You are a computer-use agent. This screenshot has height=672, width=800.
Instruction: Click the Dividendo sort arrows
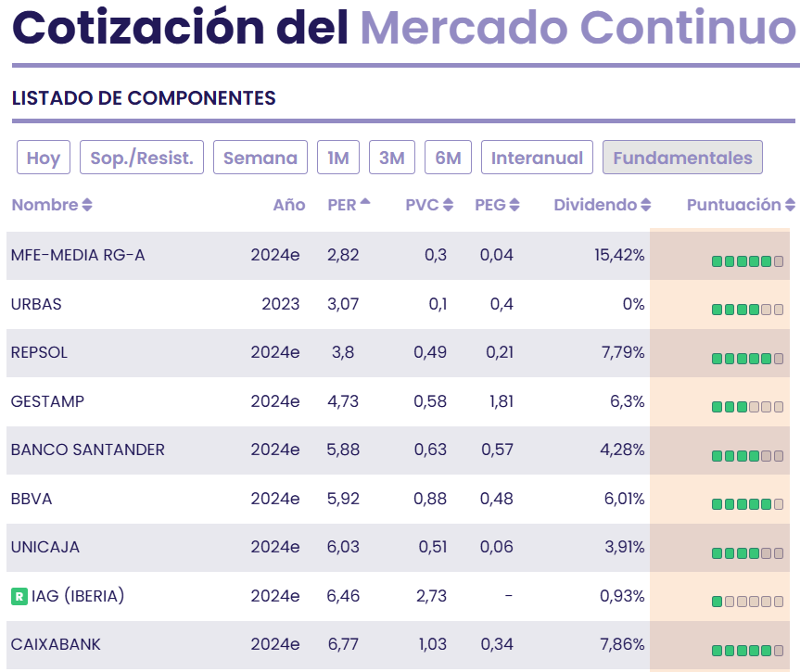tap(646, 205)
